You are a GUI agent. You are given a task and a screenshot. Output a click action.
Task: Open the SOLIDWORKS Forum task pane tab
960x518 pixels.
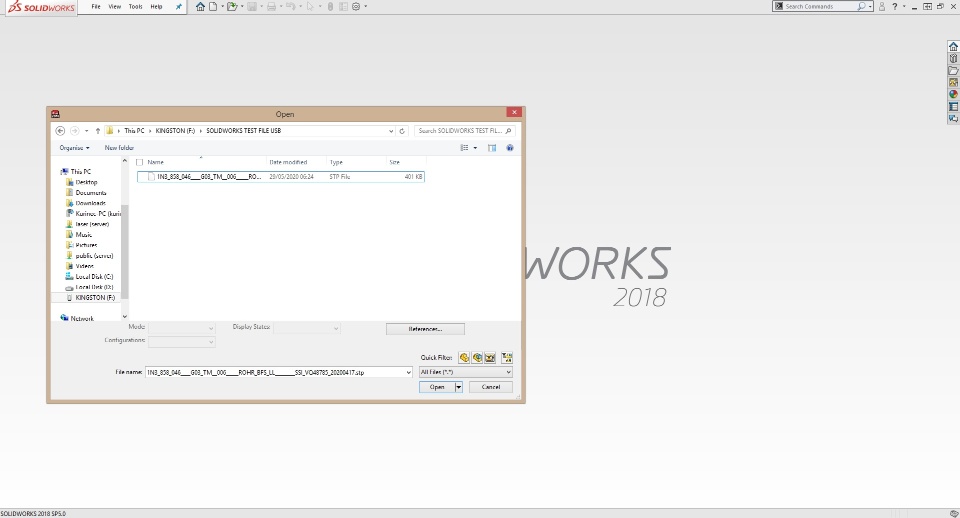953,119
